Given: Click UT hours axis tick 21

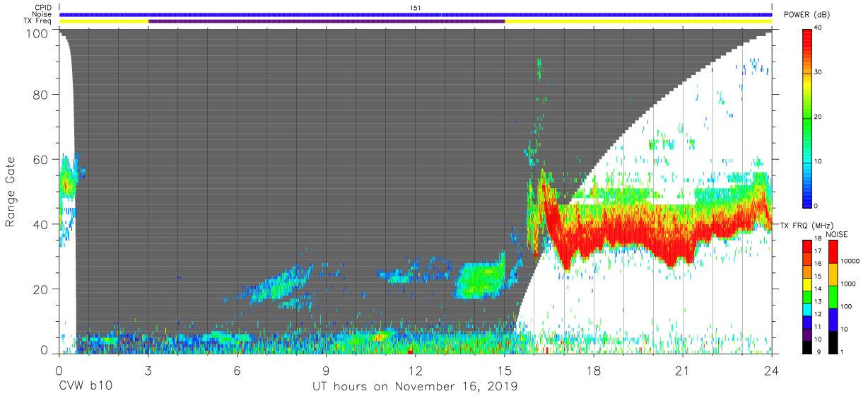Looking at the screenshot, I should click(683, 371).
